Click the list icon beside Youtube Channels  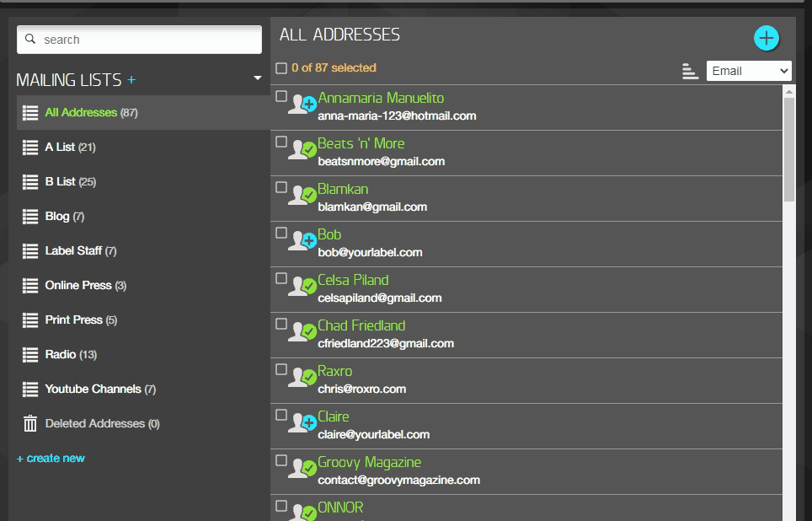pyautogui.click(x=30, y=389)
